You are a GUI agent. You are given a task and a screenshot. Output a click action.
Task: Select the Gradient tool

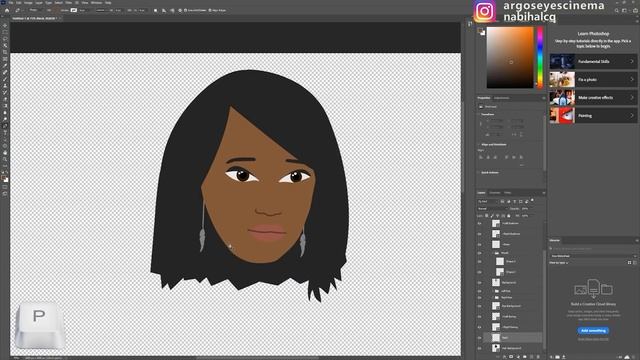coord(5,105)
